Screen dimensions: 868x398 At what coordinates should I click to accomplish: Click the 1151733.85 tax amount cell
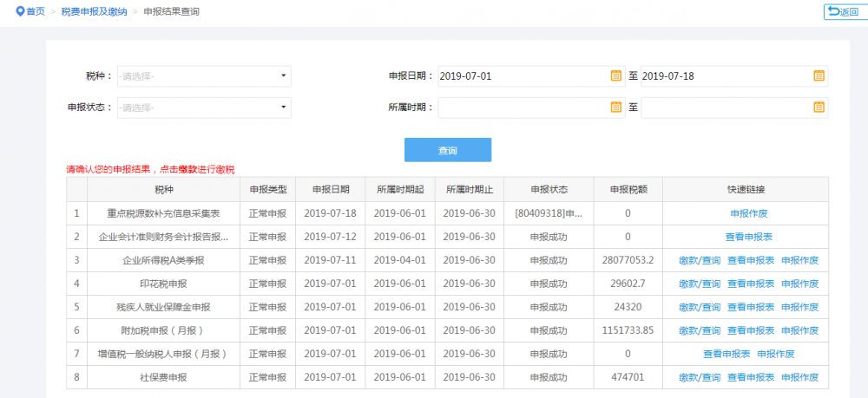point(628,330)
